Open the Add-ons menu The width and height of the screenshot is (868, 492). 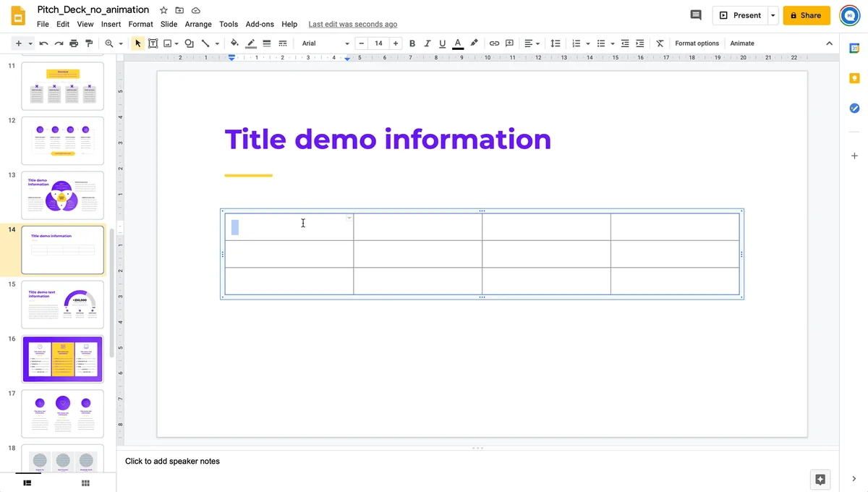[x=260, y=24]
